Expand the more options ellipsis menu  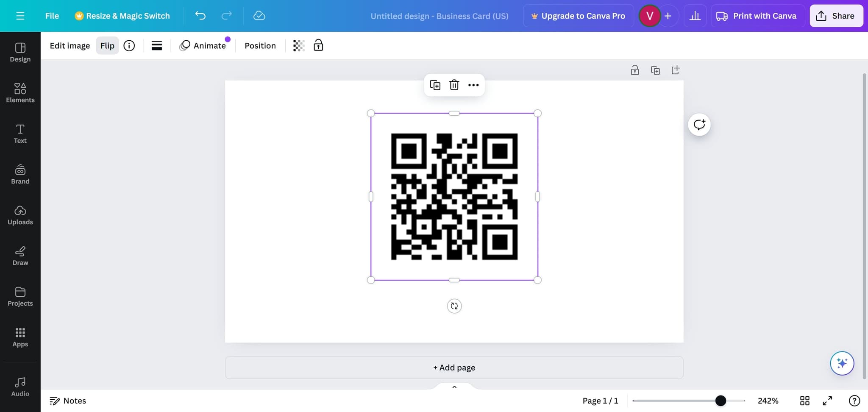coord(473,85)
